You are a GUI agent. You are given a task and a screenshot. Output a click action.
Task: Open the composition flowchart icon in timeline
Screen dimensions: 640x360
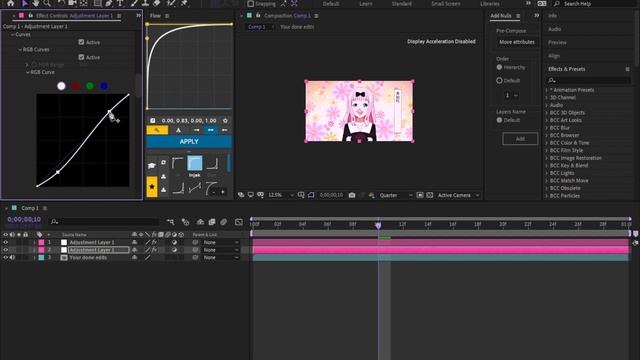[x=170, y=222]
